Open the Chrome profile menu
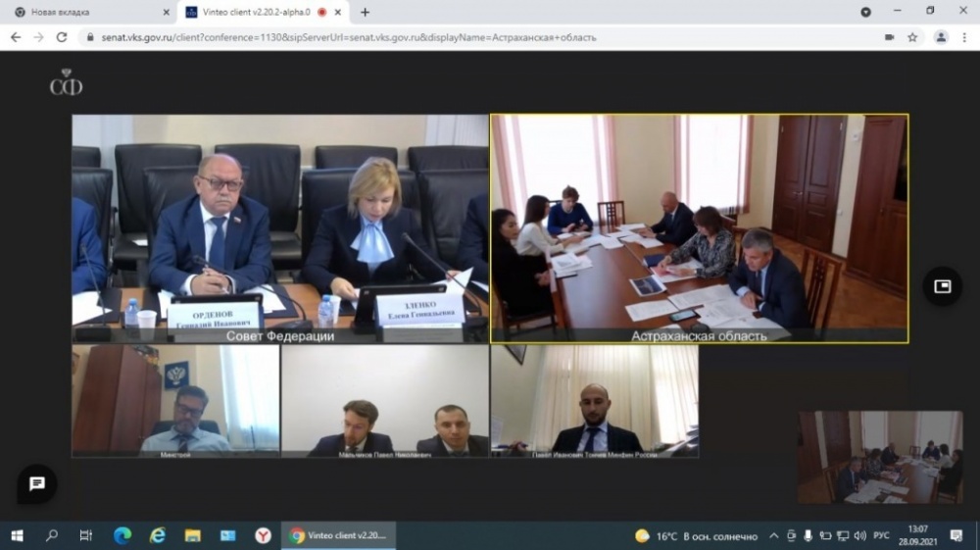 pyautogui.click(x=941, y=37)
